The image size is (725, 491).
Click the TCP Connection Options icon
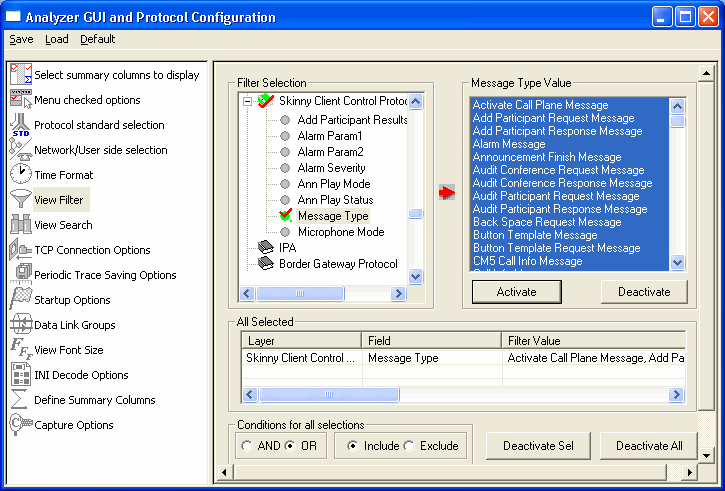(21, 249)
